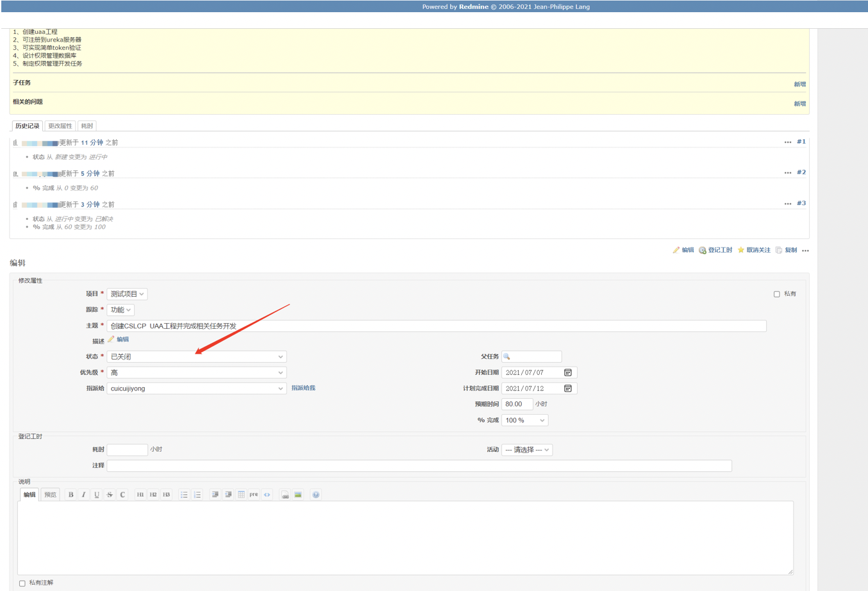Insert wiki page link icon
868x591 pixels.
coord(285,495)
